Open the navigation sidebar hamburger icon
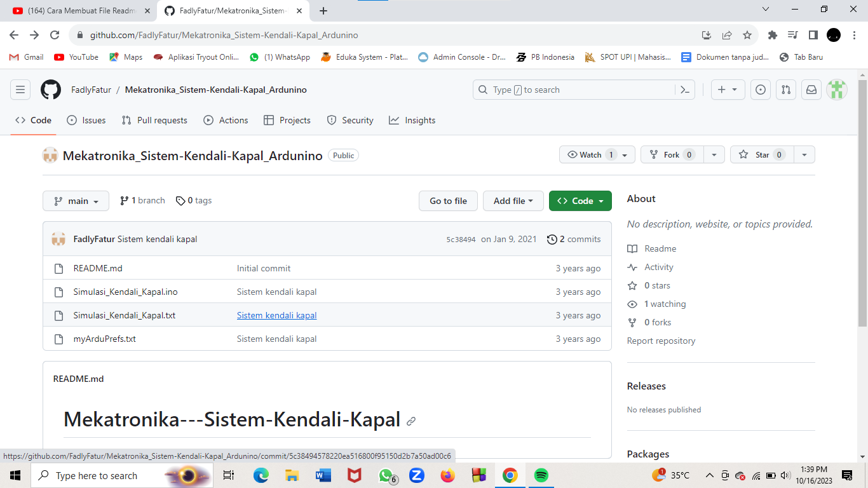Screen dimensions: 868x488 tap(20, 89)
